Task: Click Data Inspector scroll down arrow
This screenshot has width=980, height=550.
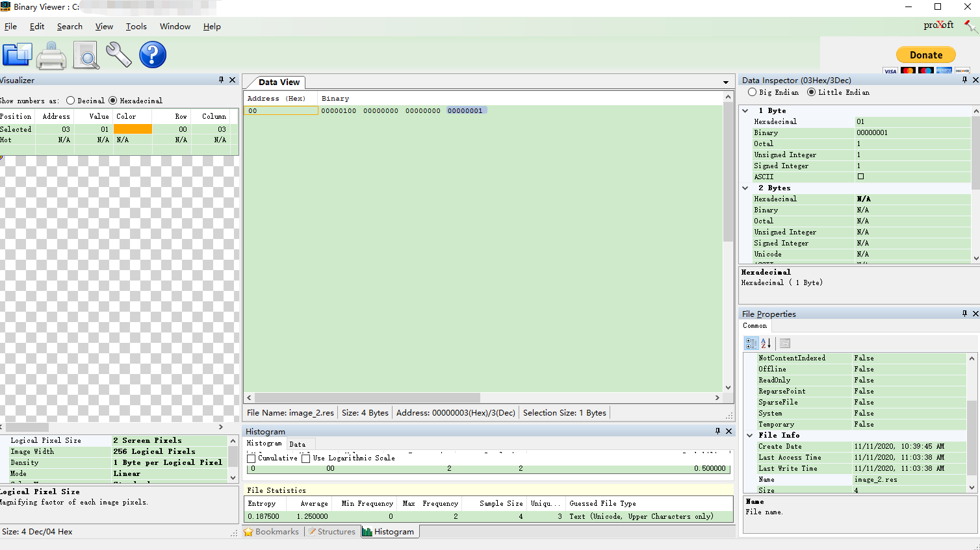Action: tap(975, 258)
